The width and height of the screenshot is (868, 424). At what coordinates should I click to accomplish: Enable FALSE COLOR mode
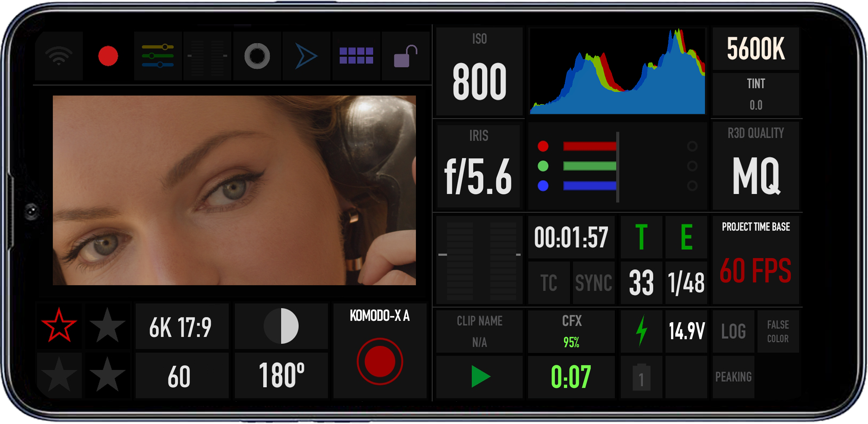coord(778,331)
